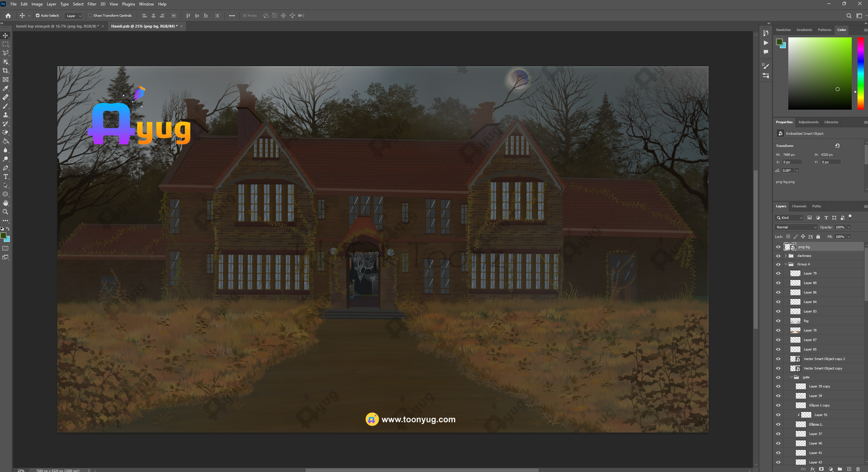Uncheck the Auto-Select checkbox
This screenshot has width=868, height=472.
click(x=37, y=16)
